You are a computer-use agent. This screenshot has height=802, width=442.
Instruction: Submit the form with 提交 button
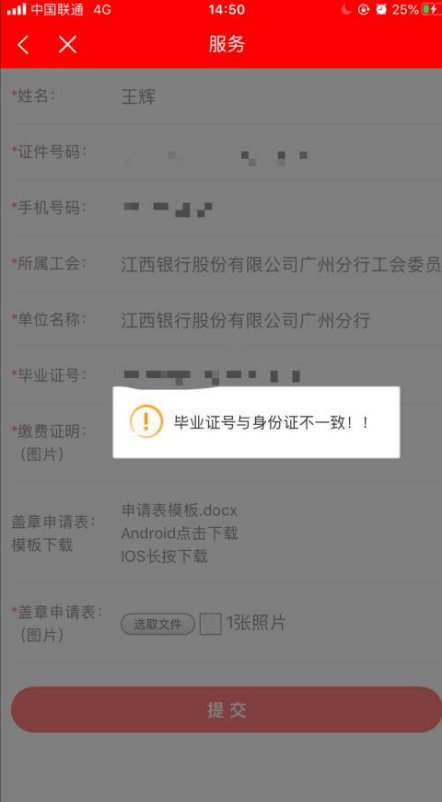point(226,709)
